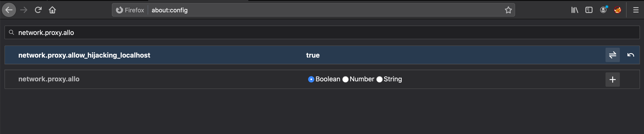The width and height of the screenshot is (644, 134).
Task: Show the sidebar panel
Action: pyautogui.click(x=589, y=10)
